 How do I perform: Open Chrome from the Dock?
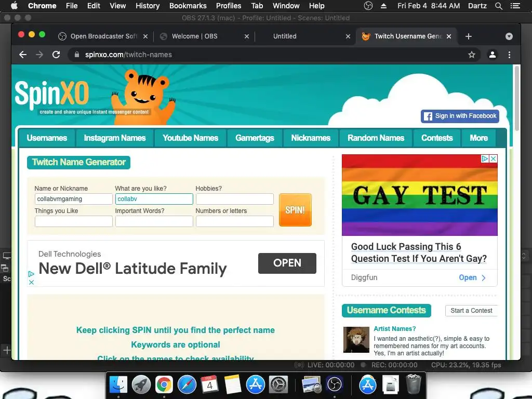(164, 384)
